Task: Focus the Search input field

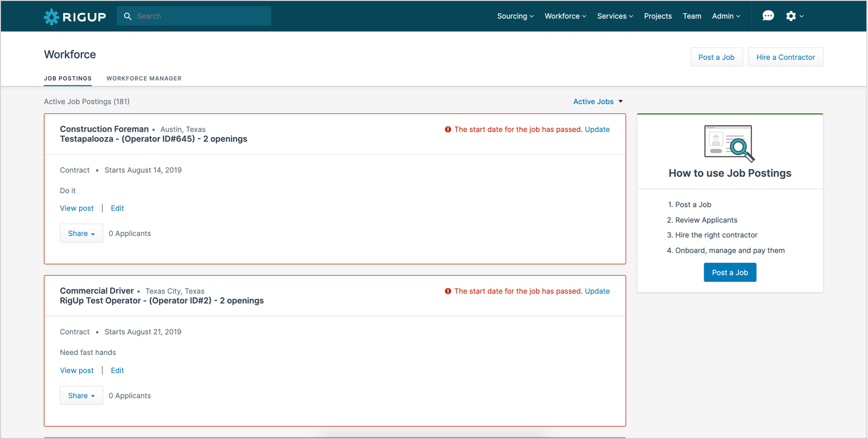Action: pyautogui.click(x=194, y=16)
